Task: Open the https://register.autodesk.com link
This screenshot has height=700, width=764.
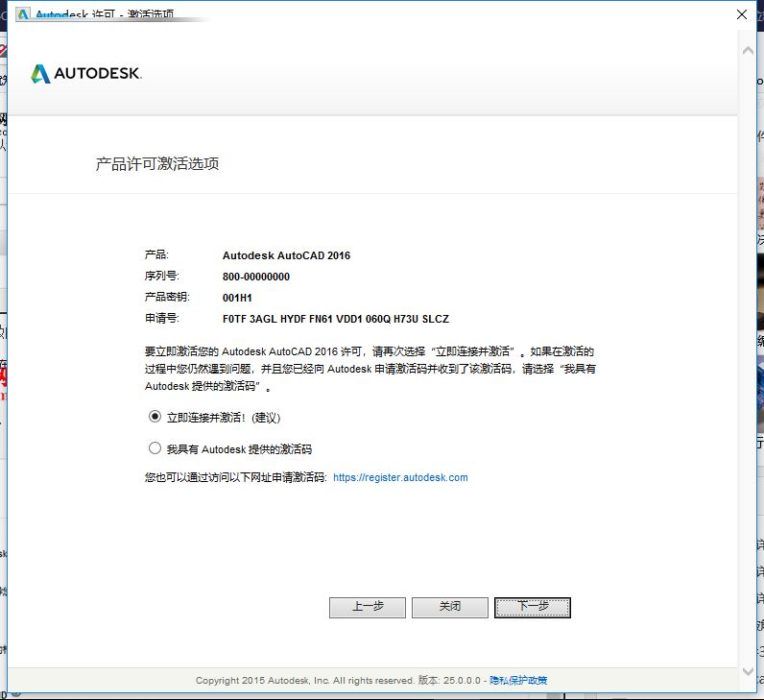Action: pyautogui.click(x=400, y=477)
